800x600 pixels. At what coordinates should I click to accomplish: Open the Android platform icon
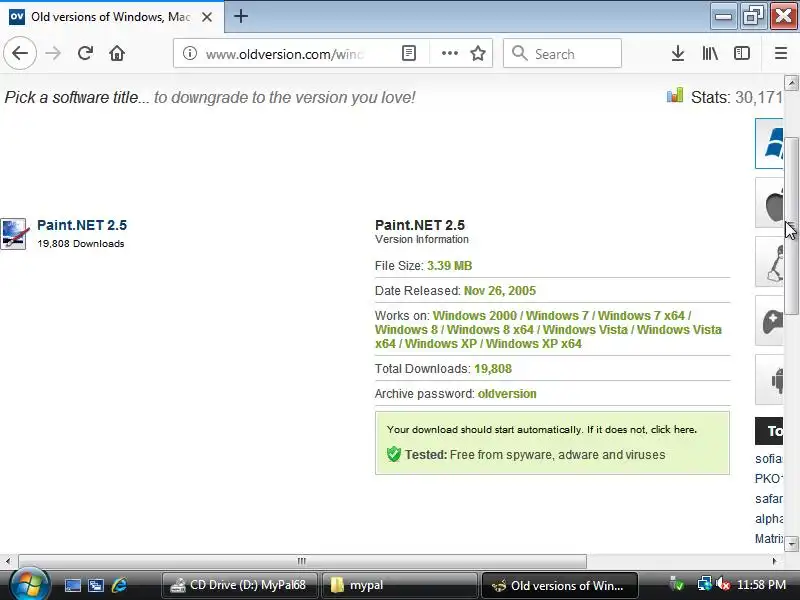(x=769, y=380)
